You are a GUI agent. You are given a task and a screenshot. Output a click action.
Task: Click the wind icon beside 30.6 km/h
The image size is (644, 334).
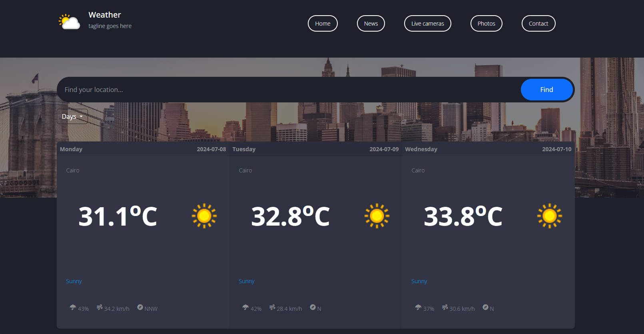[x=445, y=307]
